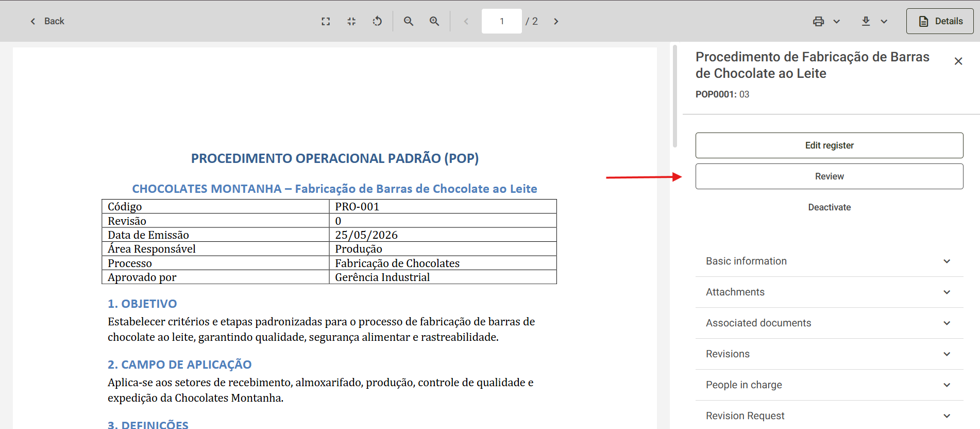980x429 pixels.
Task: Click the Produção value cell
Action: (443, 249)
